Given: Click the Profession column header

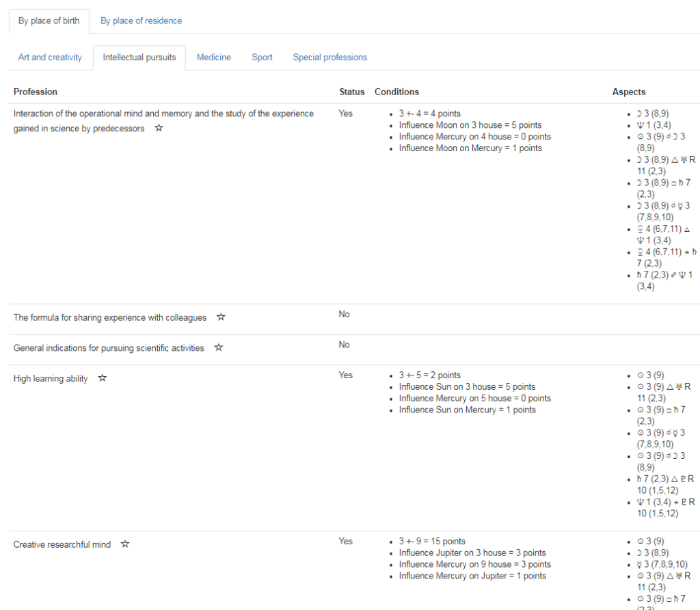Looking at the screenshot, I should 36,92.
